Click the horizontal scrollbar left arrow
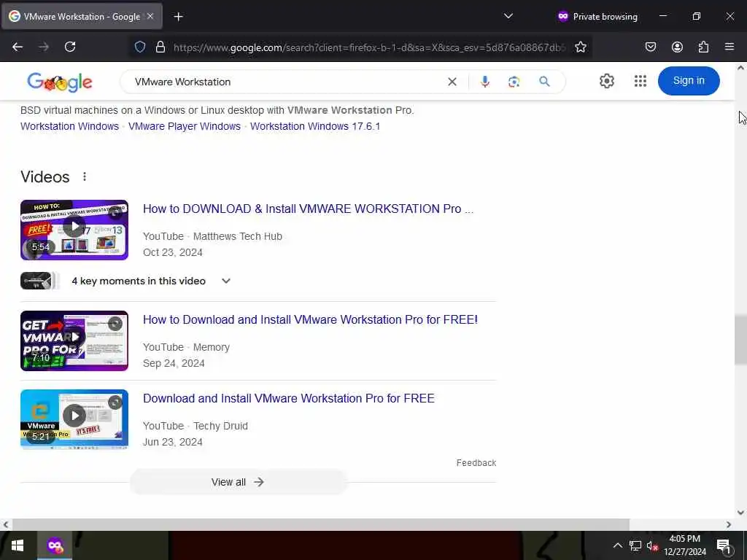747x560 pixels. (x=6, y=524)
